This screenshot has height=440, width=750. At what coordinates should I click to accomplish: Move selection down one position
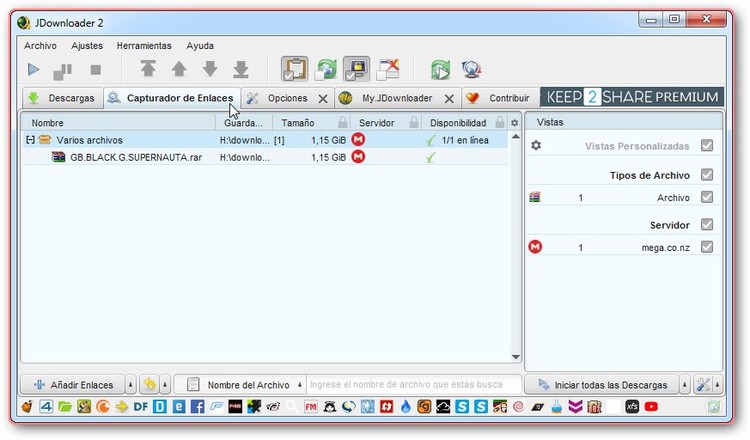(x=210, y=69)
